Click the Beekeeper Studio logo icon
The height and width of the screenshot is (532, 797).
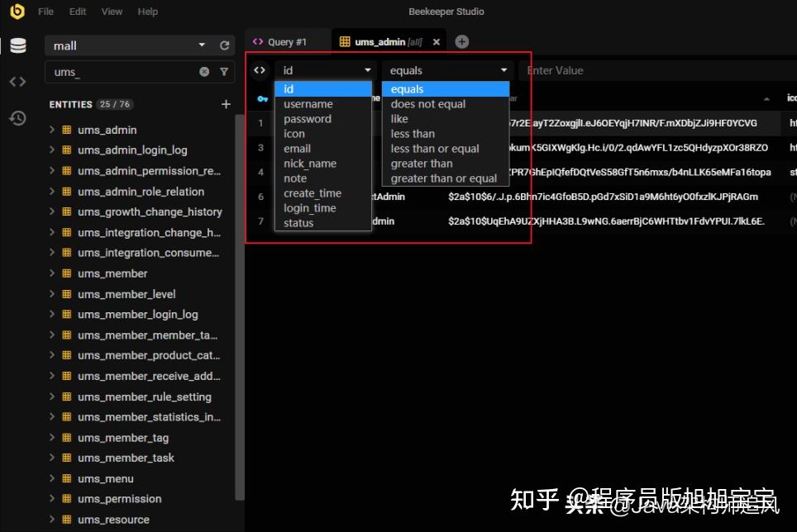17,12
